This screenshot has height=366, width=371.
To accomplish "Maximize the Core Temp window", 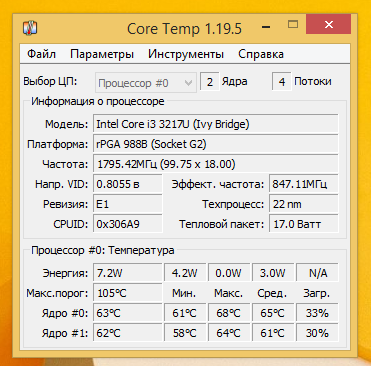I will [293, 24].
